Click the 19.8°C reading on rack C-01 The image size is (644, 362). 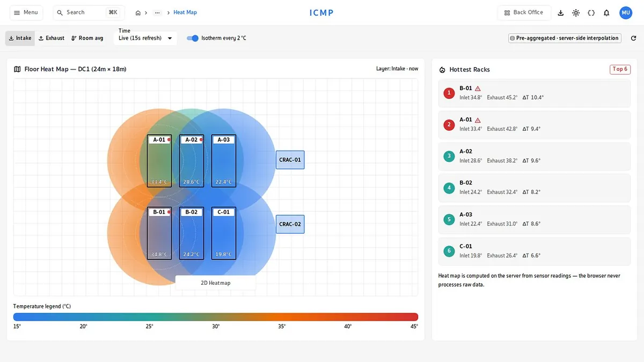click(x=224, y=254)
